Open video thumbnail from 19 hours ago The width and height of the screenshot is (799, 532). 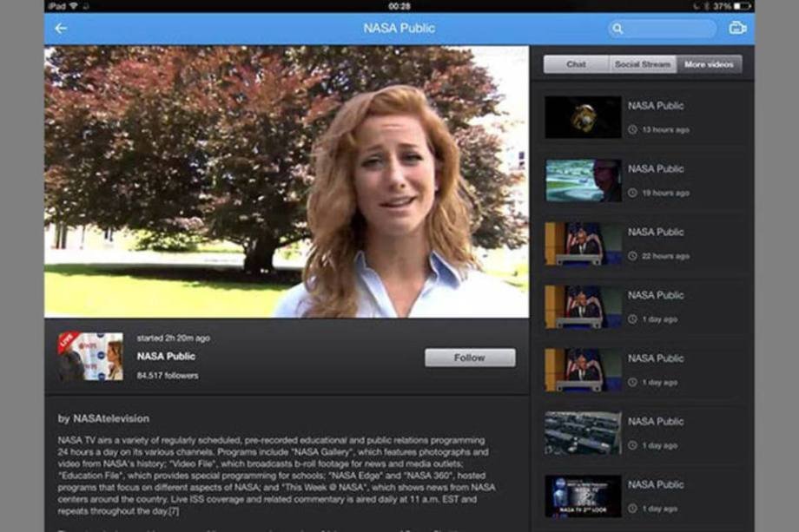pyautogui.click(x=582, y=181)
